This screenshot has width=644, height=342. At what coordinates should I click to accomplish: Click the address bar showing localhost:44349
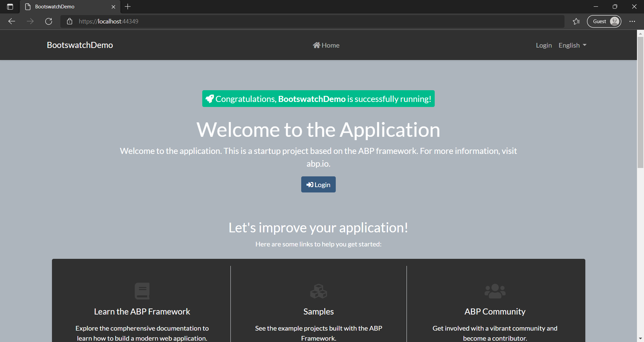tap(312, 21)
